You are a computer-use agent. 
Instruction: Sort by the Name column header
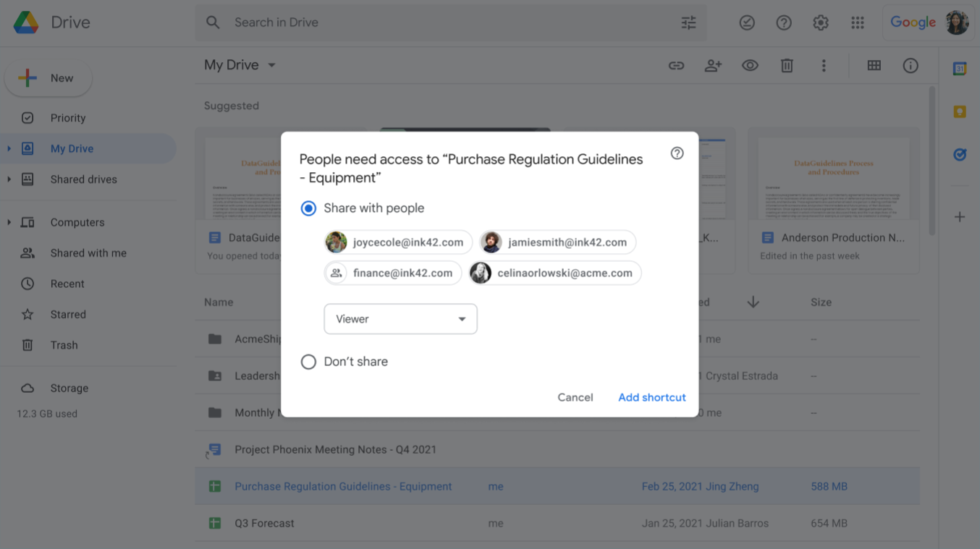pyautogui.click(x=219, y=302)
